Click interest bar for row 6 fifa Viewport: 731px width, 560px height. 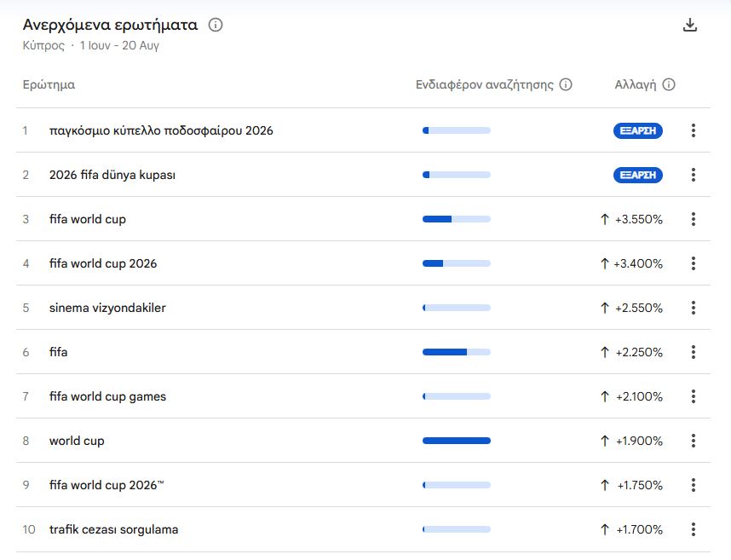pos(457,352)
